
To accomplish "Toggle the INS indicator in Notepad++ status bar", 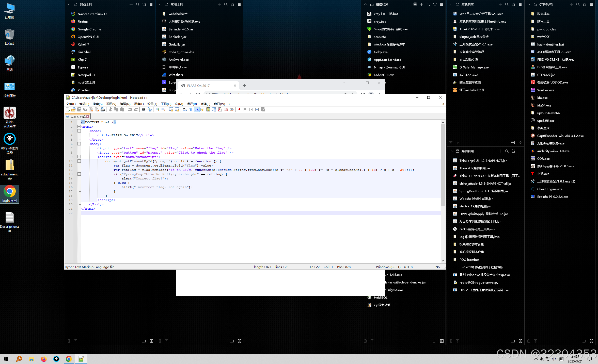I will [x=437, y=267].
